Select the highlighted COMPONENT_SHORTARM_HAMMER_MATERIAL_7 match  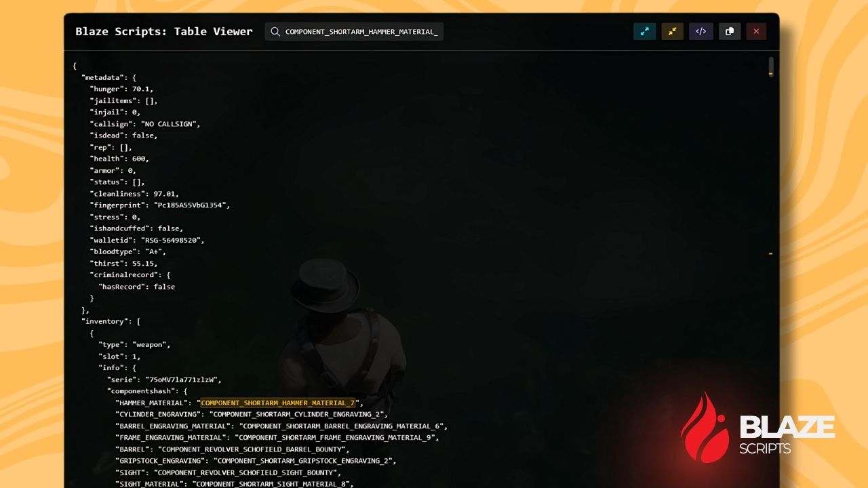click(279, 402)
